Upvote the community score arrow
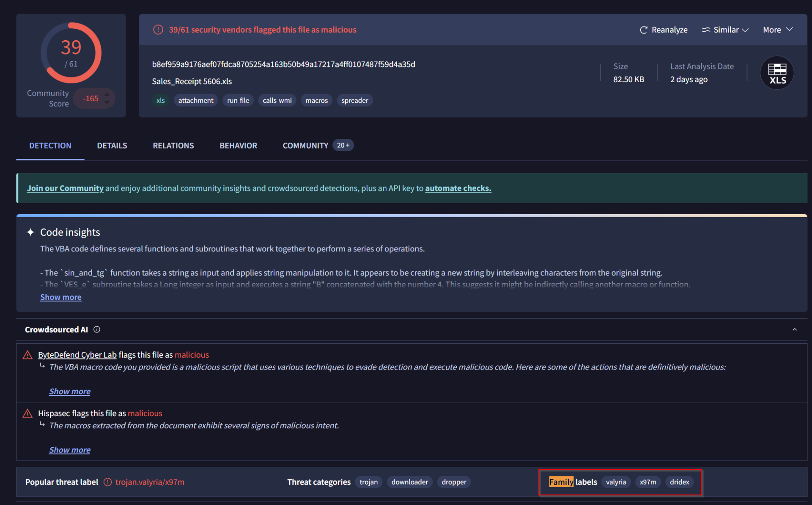This screenshot has width=812, height=505. 107,94
